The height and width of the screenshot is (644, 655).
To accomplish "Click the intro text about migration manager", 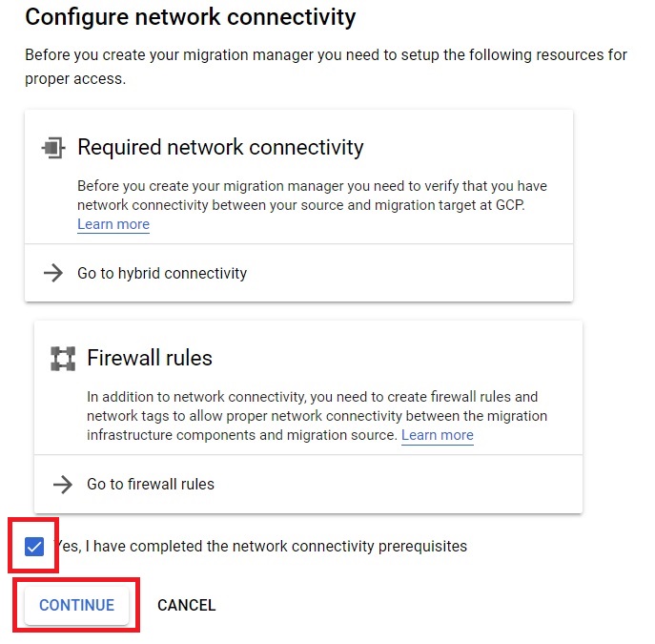I will click(326, 67).
